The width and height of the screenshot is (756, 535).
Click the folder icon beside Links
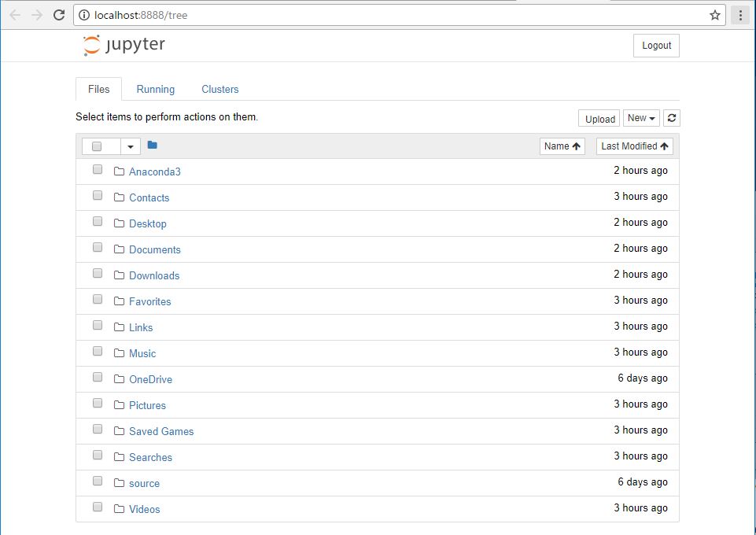pos(119,327)
